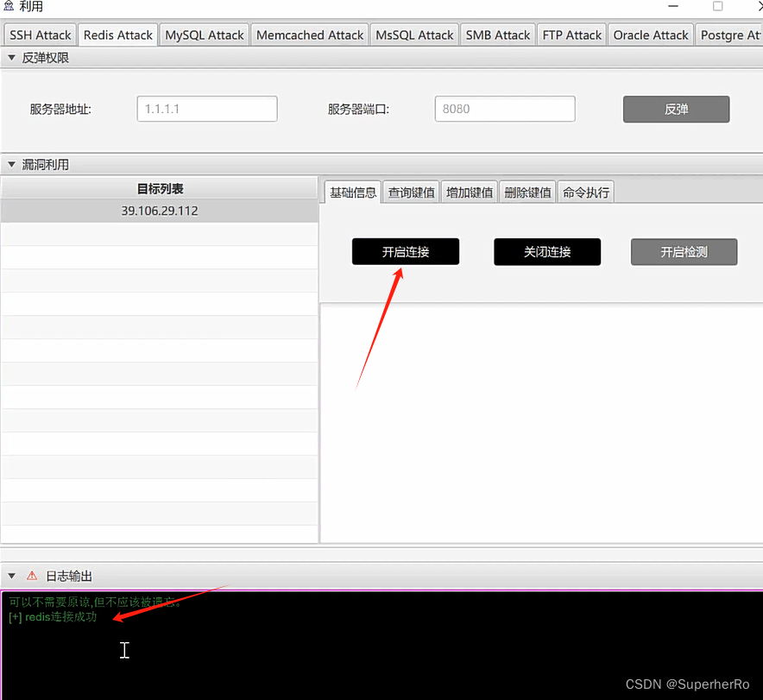Click the 开启连接 button
Viewport: 763px width, 700px height.
pos(406,251)
